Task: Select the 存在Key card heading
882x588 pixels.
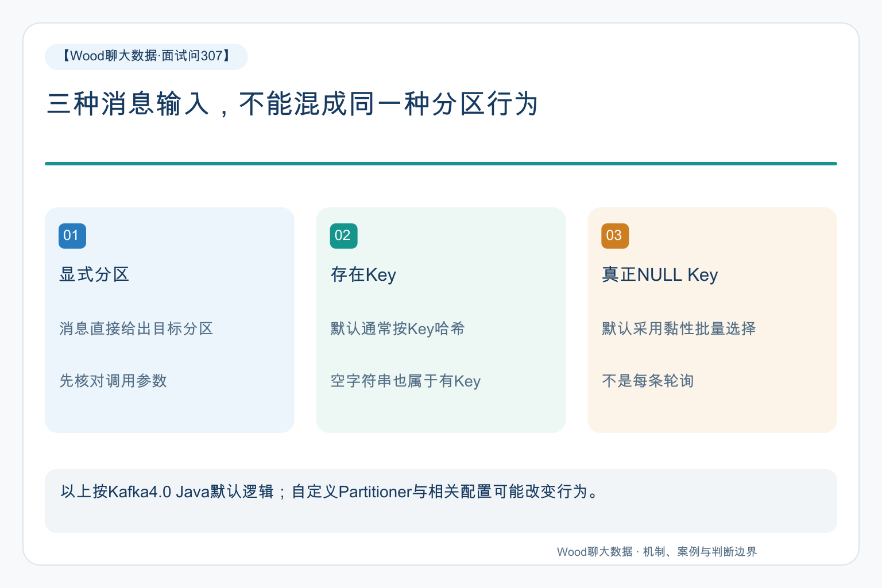Action: pos(363,274)
